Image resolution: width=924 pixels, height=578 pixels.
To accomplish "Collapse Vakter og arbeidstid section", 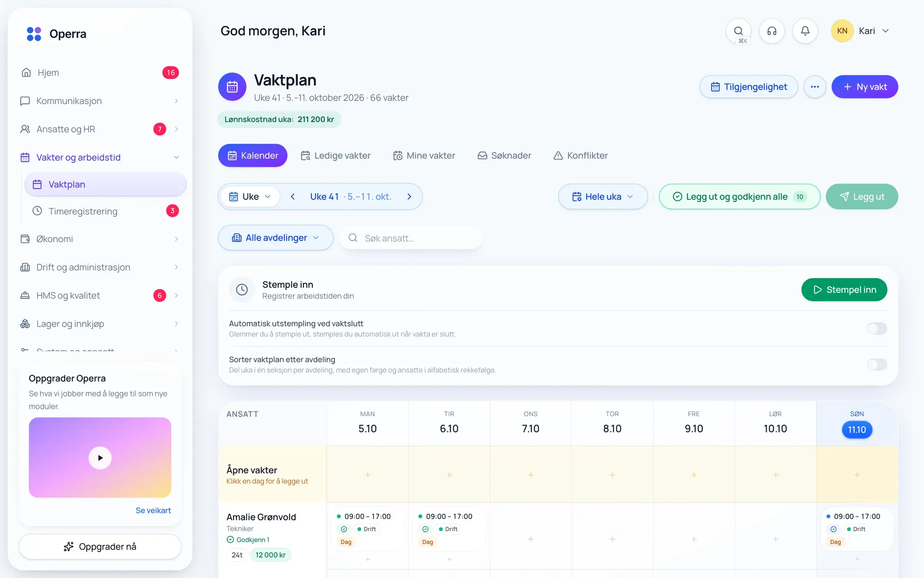I will click(x=100, y=157).
